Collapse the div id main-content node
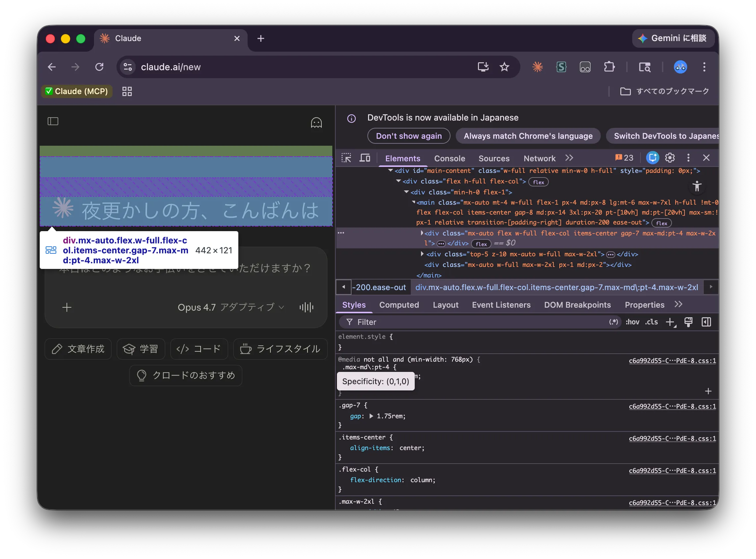 (390, 171)
